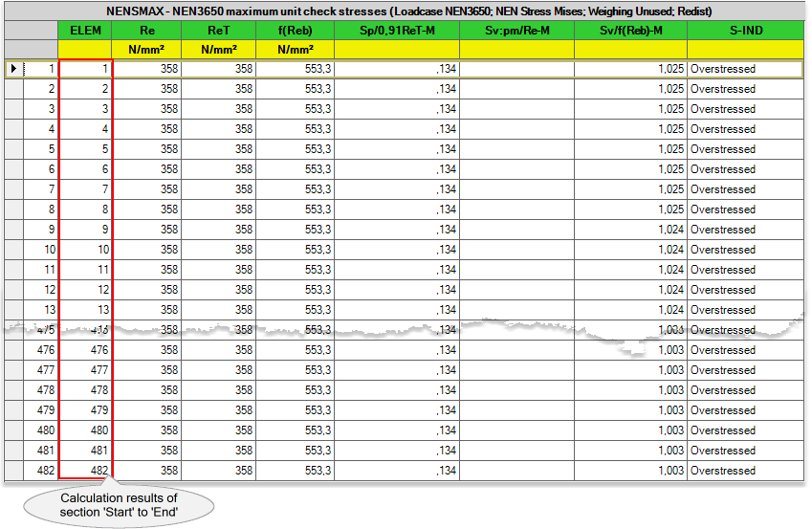Select the ReT column header
The height and width of the screenshot is (529, 812).
(219, 30)
